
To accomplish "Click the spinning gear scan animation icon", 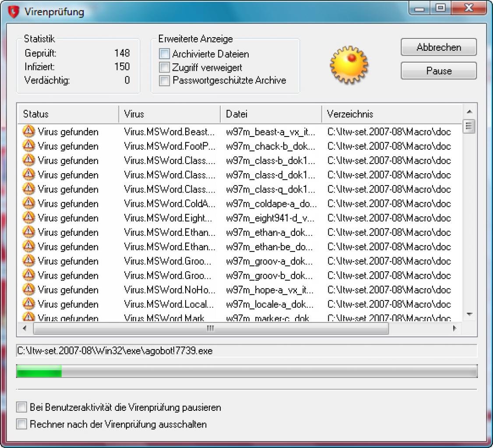I will 349,65.
